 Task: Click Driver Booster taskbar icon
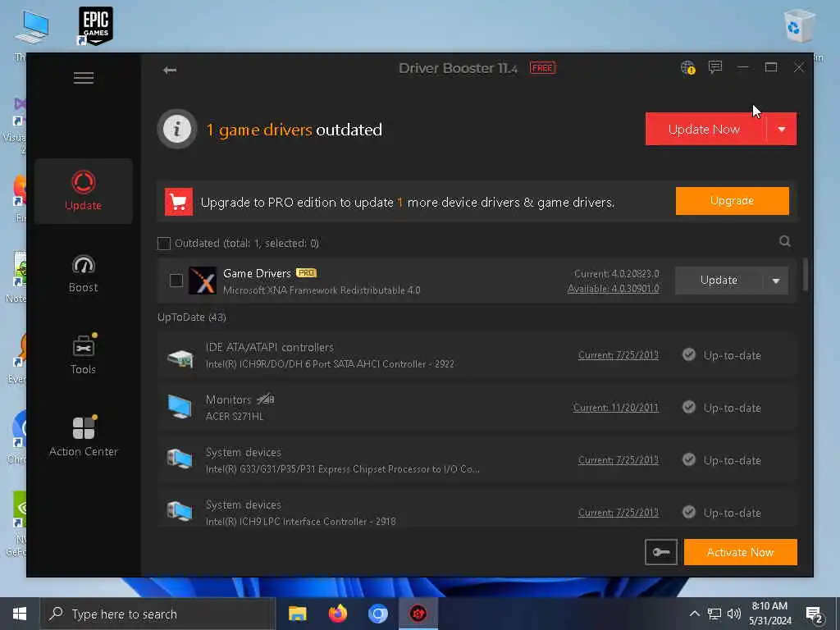click(418, 614)
